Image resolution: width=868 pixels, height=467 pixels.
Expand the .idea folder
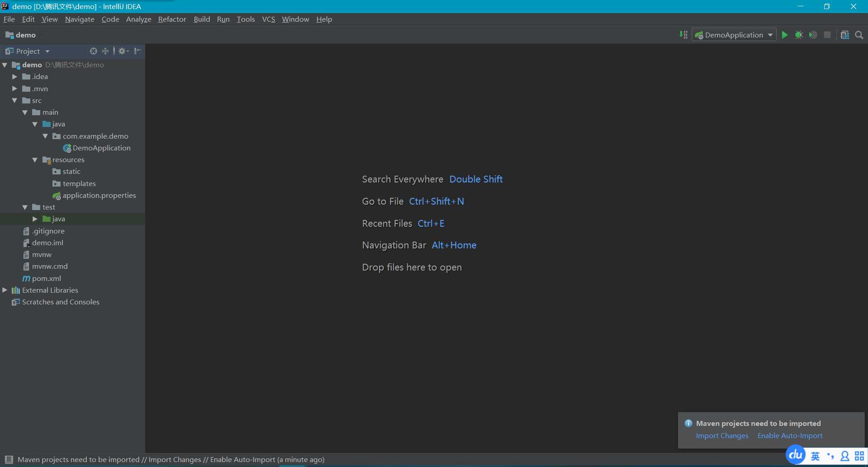pos(14,76)
